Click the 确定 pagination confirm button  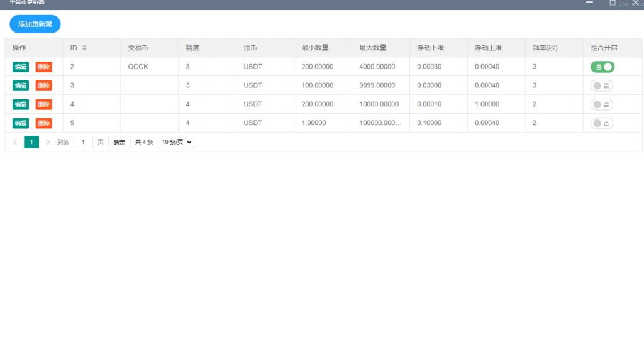[119, 142]
